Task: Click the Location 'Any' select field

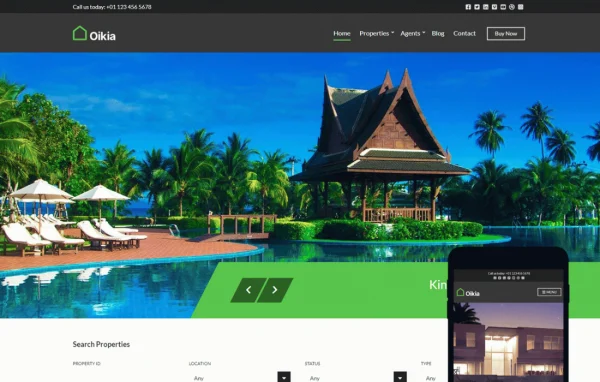Action: click(240, 377)
